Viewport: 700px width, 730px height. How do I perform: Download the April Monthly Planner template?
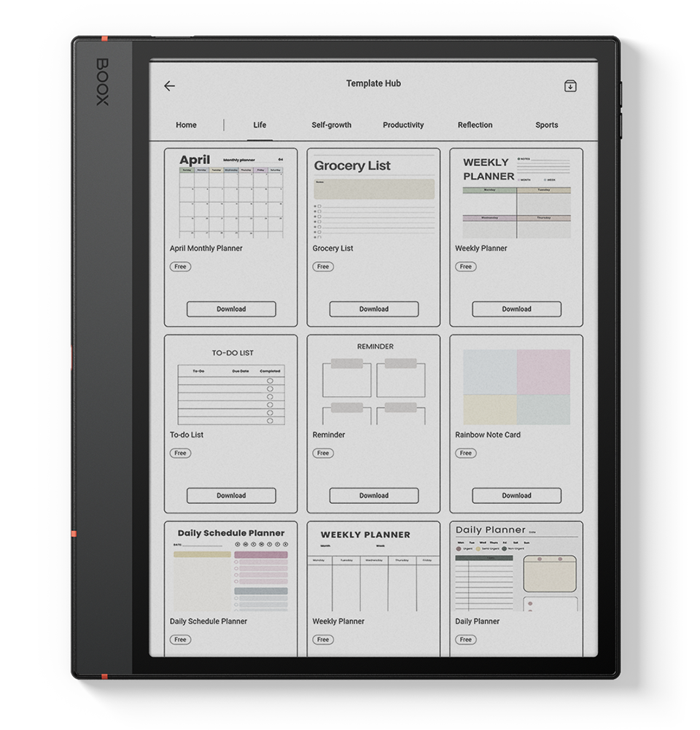231,309
